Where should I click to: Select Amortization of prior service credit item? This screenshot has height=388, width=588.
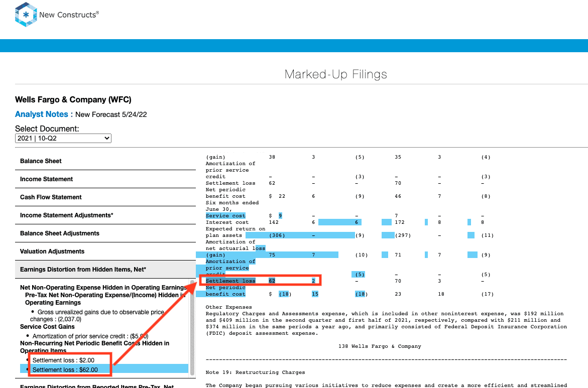pos(90,336)
